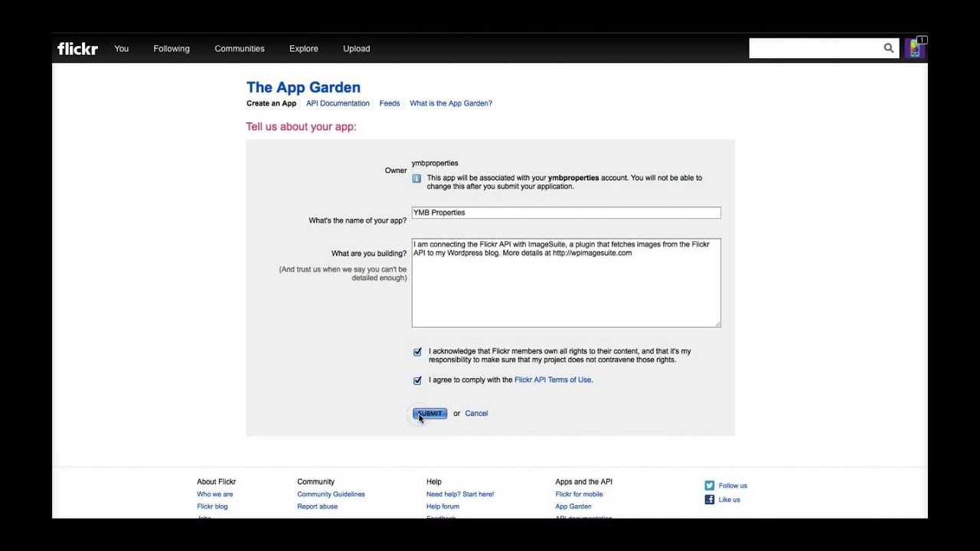Click the Cancel link
This screenshot has height=551, width=980.
click(x=476, y=413)
